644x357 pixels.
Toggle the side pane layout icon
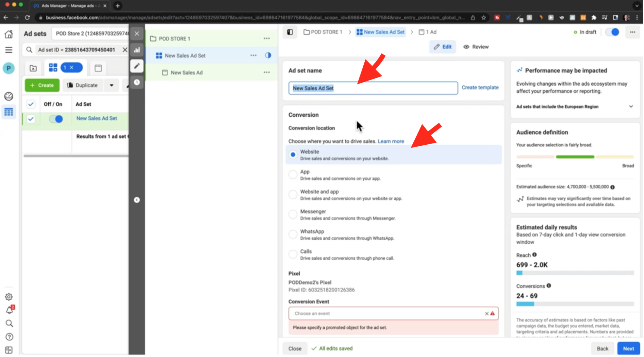[x=290, y=32]
